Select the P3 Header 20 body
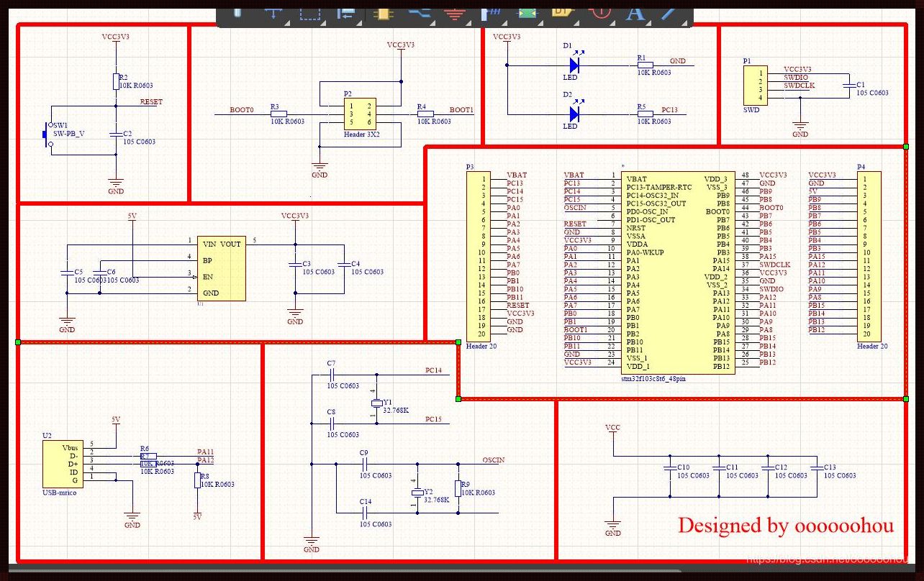 [479, 257]
